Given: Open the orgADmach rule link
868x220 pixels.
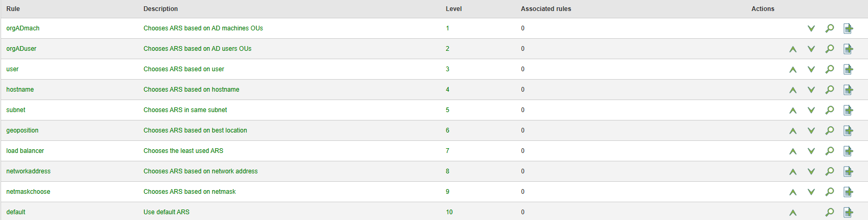Looking at the screenshot, I should coord(23,28).
